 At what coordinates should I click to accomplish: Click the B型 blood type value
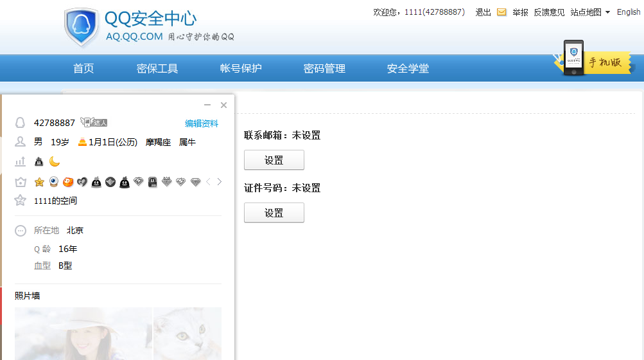[x=65, y=265]
